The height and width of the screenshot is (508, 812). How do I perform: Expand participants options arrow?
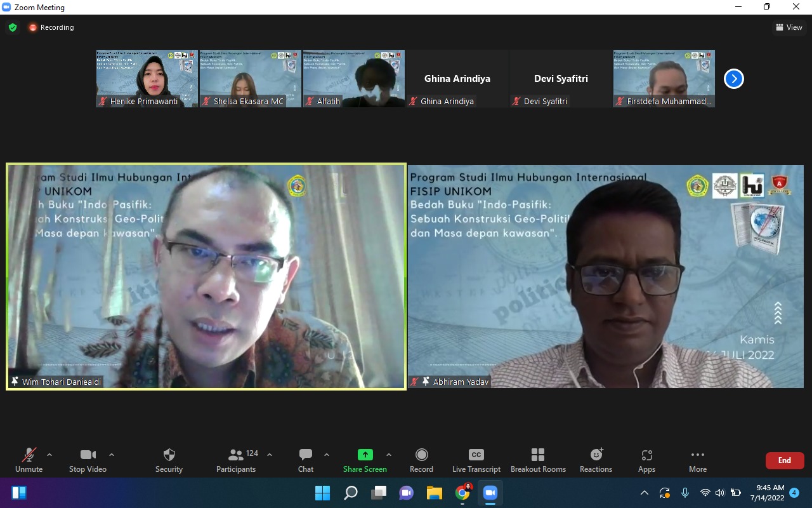click(270, 455)
